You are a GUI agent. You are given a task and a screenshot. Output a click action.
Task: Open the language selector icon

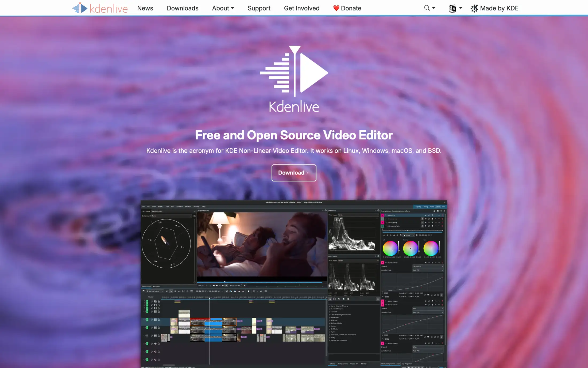pyautogui.click(x=452, y=8)
